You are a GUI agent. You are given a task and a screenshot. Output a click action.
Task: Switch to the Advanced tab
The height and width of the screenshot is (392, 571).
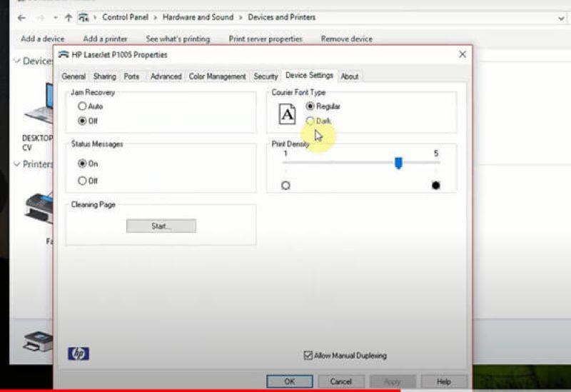point(166,76)
